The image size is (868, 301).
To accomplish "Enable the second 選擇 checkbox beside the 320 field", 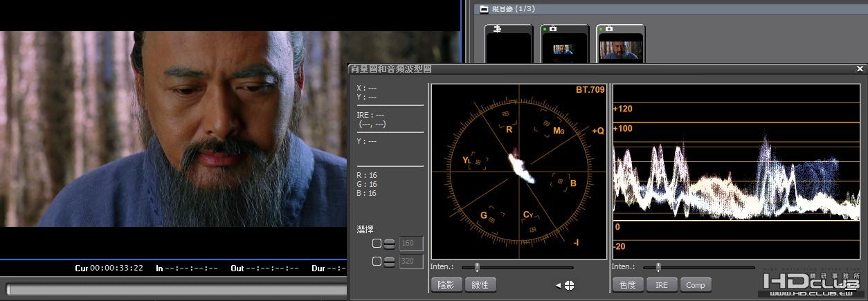I will (377, 262).
